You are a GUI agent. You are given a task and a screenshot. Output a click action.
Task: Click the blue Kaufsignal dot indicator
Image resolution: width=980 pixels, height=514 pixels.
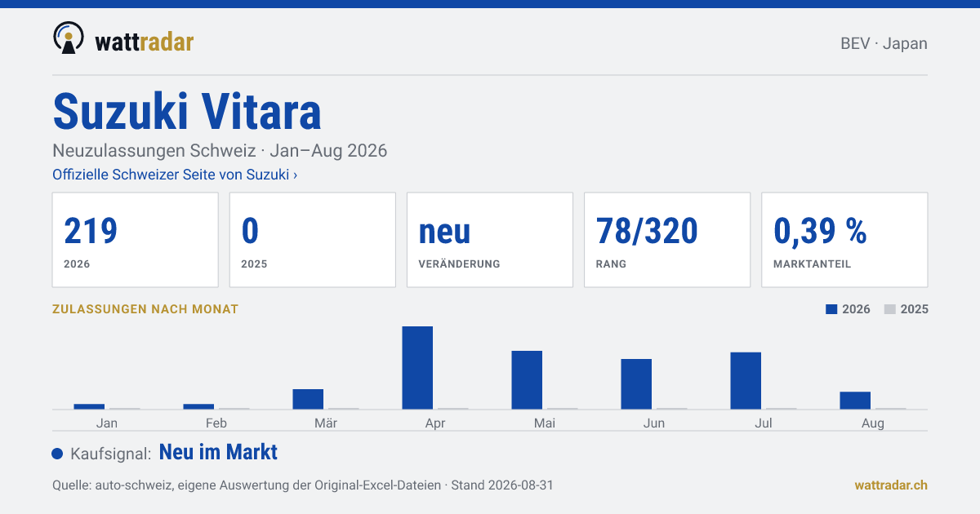pos(57,454)
